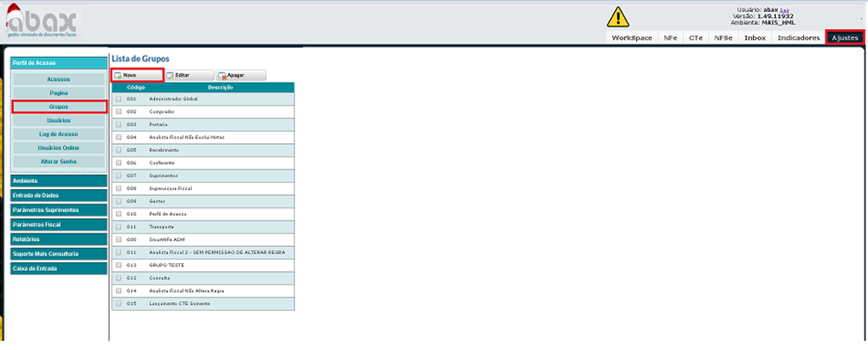Open the Inbox tab
This screenshot has width=868, height=350.
tap(755, 38)
